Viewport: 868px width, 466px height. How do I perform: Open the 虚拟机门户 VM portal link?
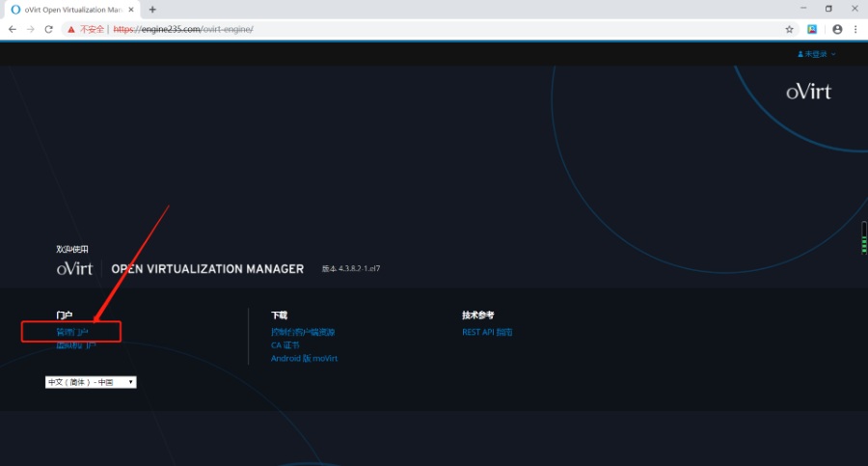tap(76, 345)
